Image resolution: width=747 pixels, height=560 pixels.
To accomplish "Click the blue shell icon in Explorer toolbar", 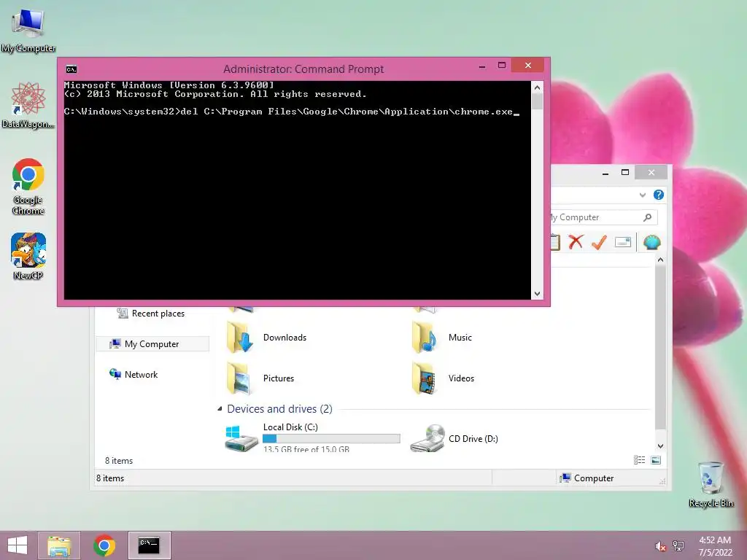I will click(x=651, y=242).
